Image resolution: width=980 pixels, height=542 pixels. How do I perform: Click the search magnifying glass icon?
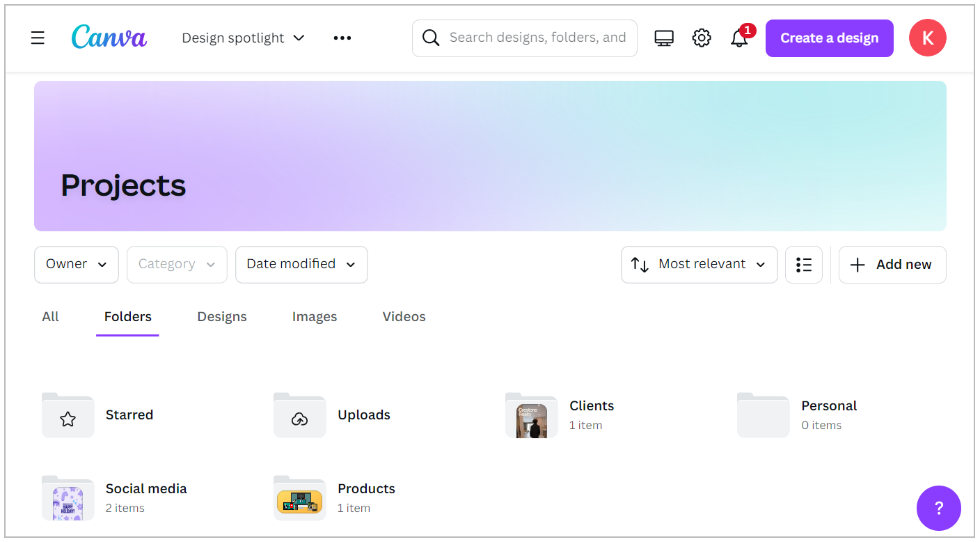431,38
